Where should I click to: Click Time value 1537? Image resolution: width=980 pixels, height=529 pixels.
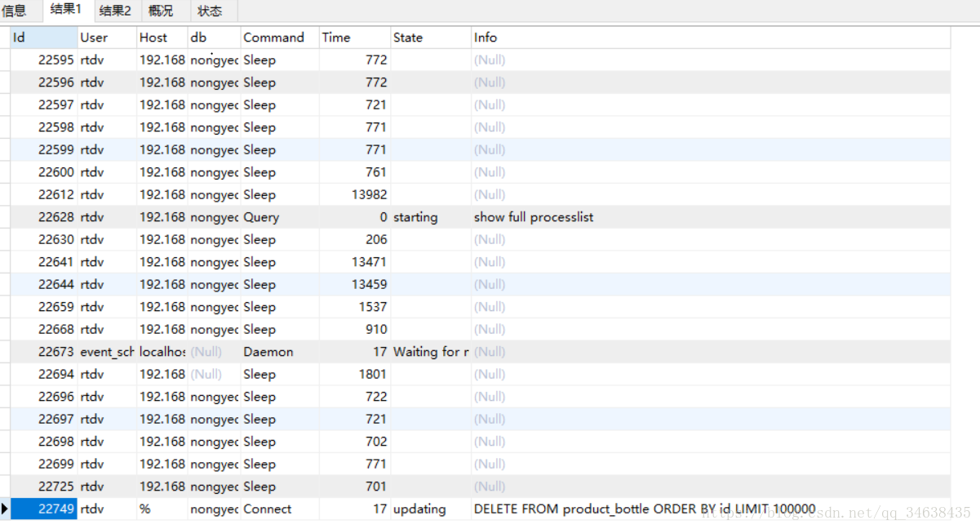point(355,307)
